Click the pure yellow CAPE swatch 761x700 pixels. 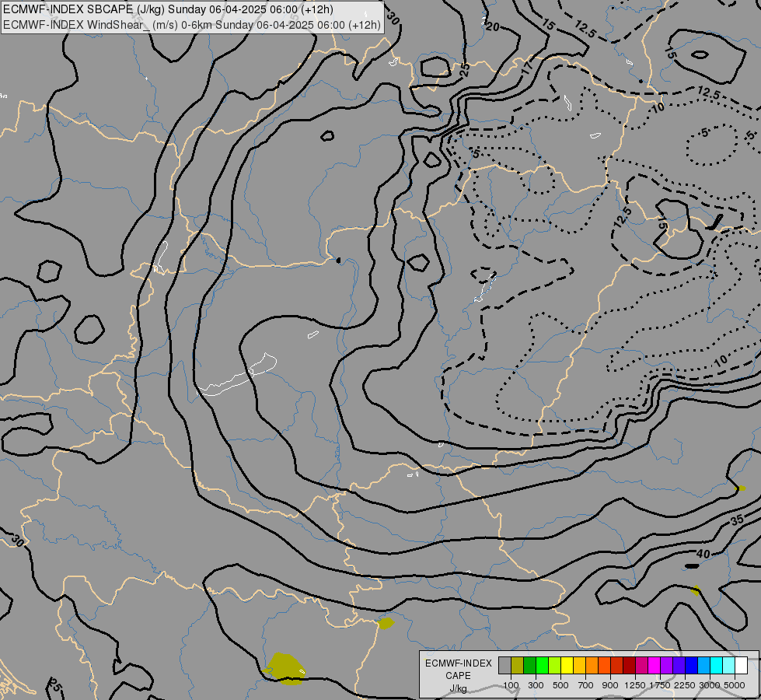pos(567,665)
